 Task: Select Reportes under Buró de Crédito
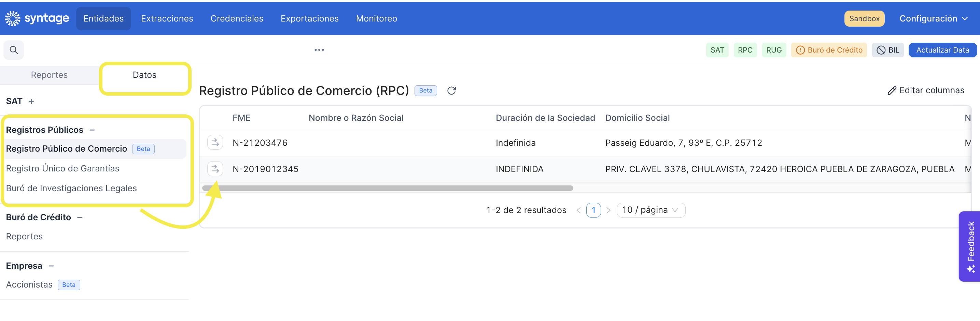tap(24, 237)
